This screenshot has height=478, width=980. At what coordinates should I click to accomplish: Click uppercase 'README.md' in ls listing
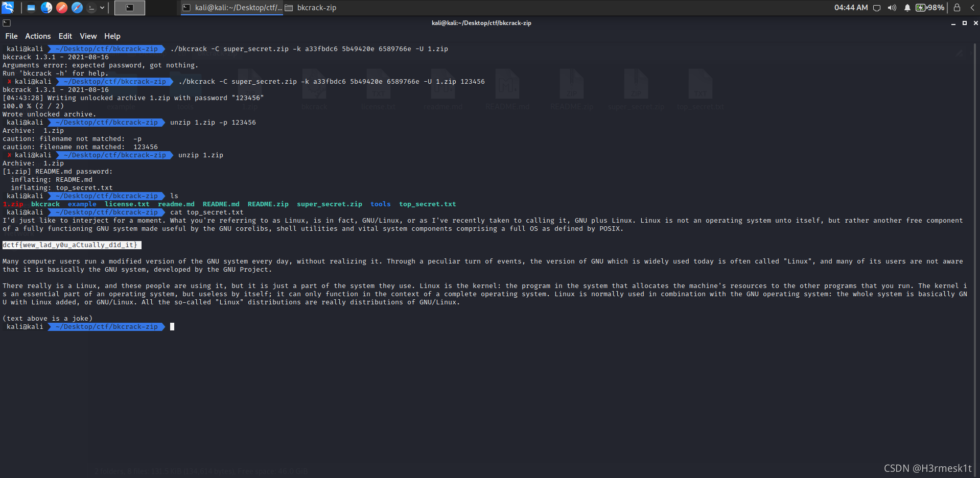221,204
